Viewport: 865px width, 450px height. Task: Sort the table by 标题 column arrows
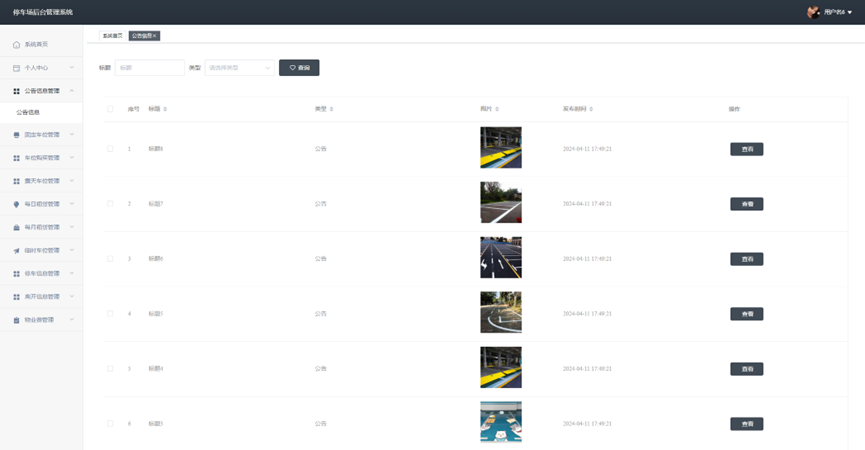[165, 109]
